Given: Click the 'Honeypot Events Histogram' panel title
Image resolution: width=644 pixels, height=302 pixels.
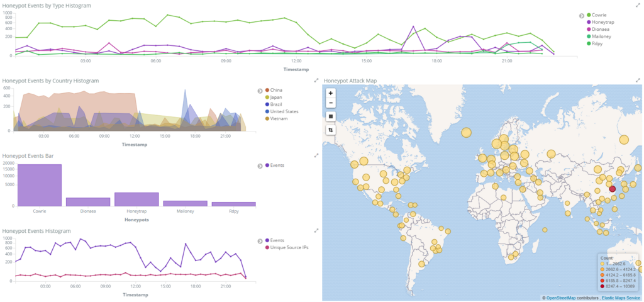Looking at the screenshot, I should tap(36, 231).
